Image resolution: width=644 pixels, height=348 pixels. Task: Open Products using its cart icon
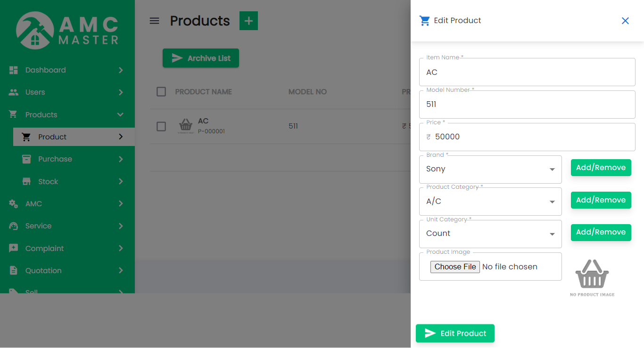click(15, 114)
